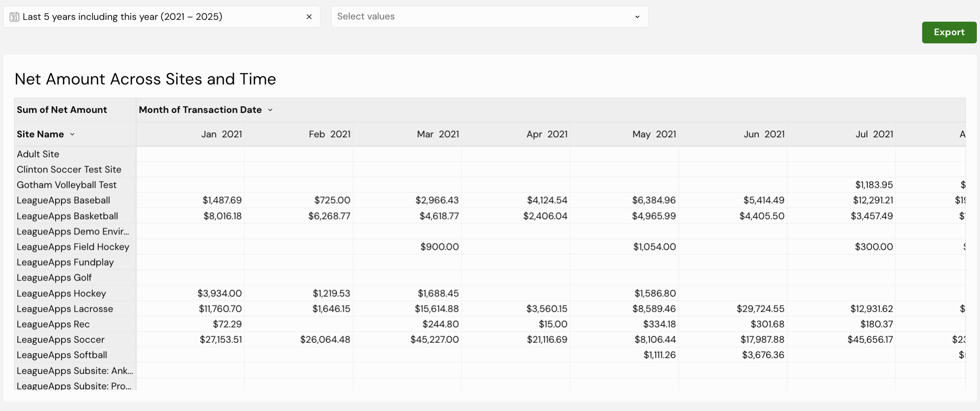Viewport: 980px width, 411px height.
Task: Click the LeagueApps Basketball row label
Action: (67, 216)
